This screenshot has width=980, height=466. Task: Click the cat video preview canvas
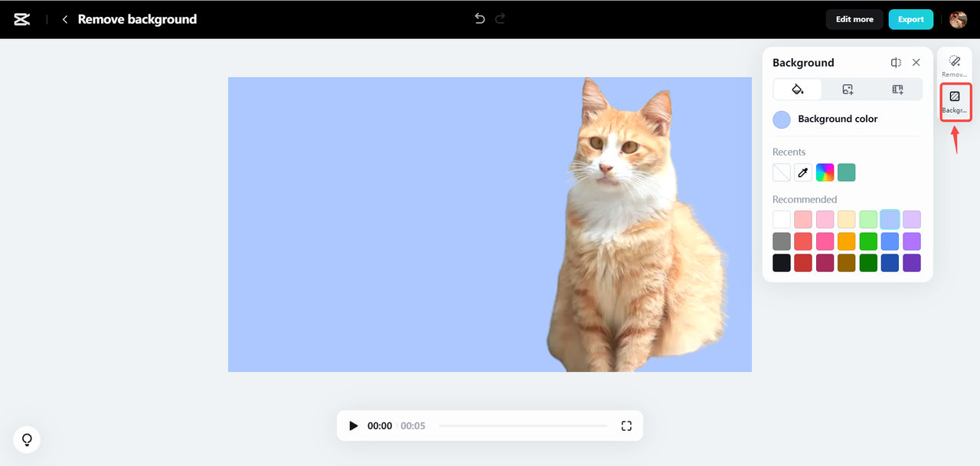[x=490, y=225]
